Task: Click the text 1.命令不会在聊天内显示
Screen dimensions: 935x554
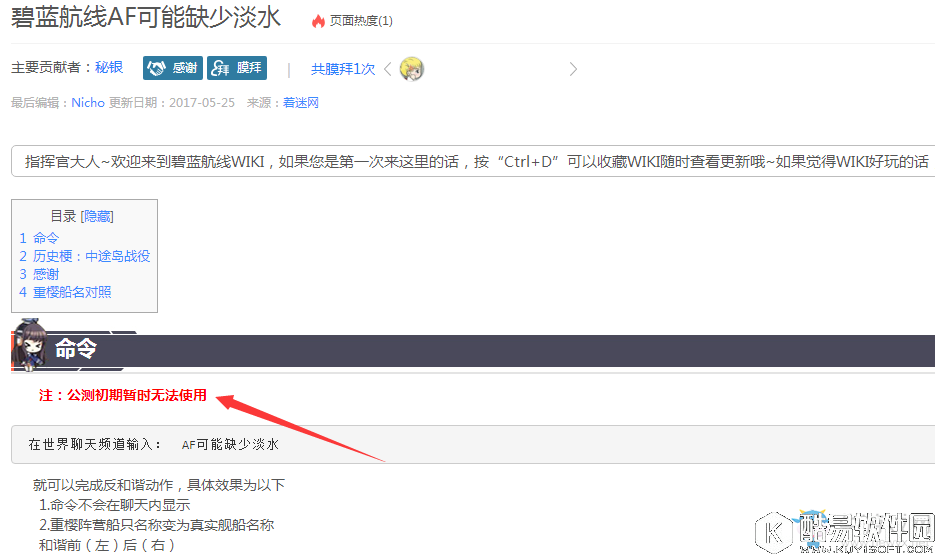Action: 114,505
